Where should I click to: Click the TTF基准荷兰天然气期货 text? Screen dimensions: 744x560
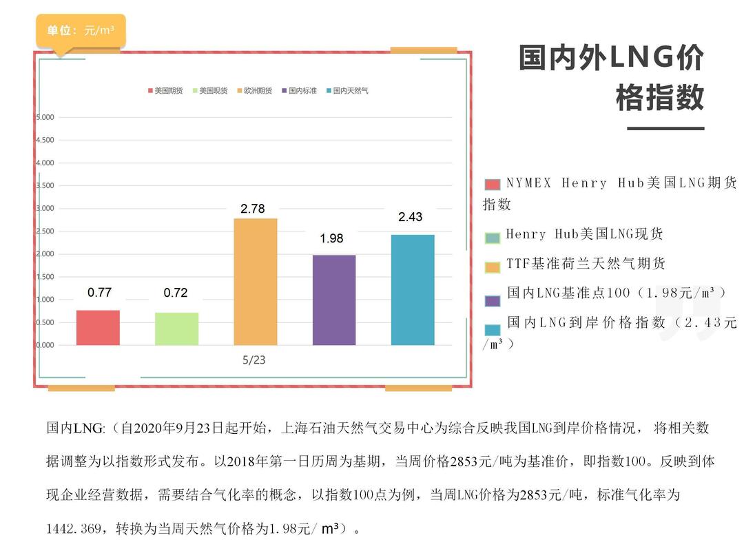pos(586,263)
